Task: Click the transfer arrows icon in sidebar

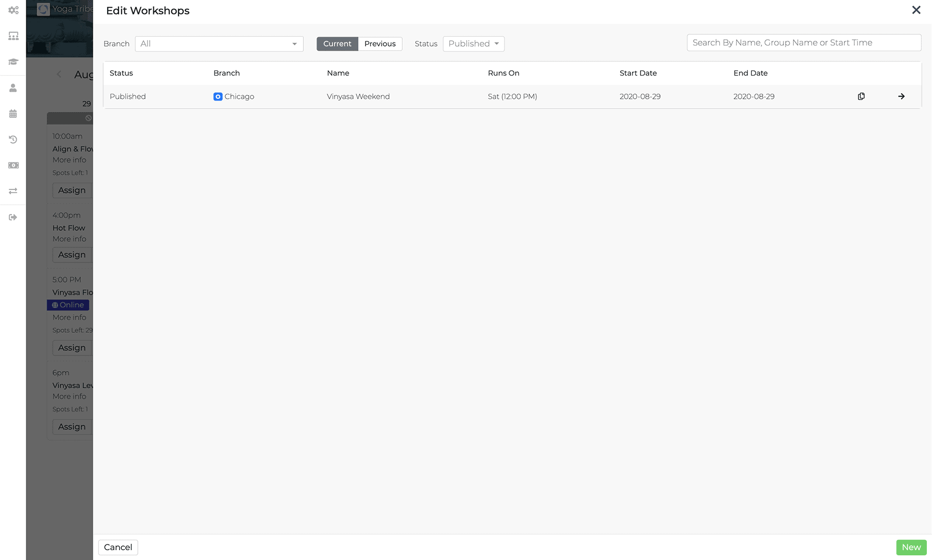Action: click(x=13, y=191)
